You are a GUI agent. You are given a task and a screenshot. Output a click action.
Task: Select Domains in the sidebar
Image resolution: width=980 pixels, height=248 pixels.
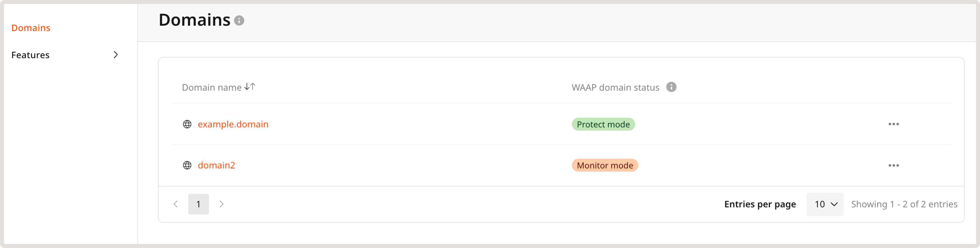[x=30, y=27]
